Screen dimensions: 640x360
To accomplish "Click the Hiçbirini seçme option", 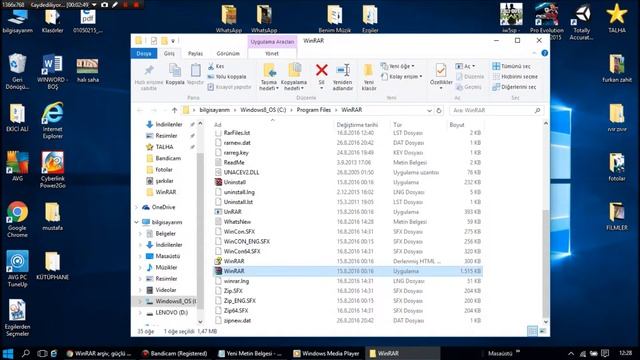I will click(515, 76).
